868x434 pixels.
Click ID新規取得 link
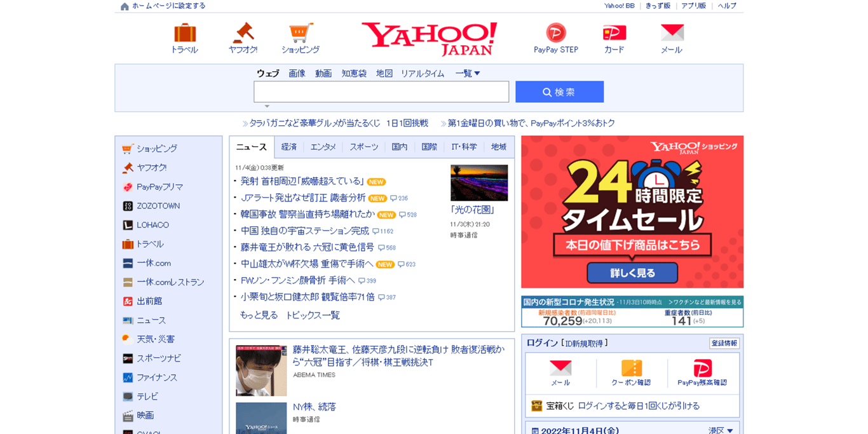point(585,343)
